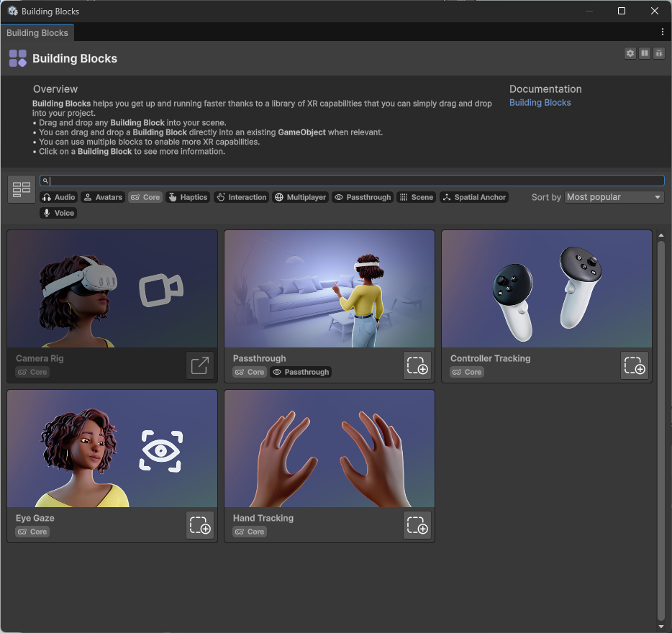Select the Hand Tracking thumbnail
This screenshot has height=633, width=672.
pyautogui.click(x=330, y=448)
